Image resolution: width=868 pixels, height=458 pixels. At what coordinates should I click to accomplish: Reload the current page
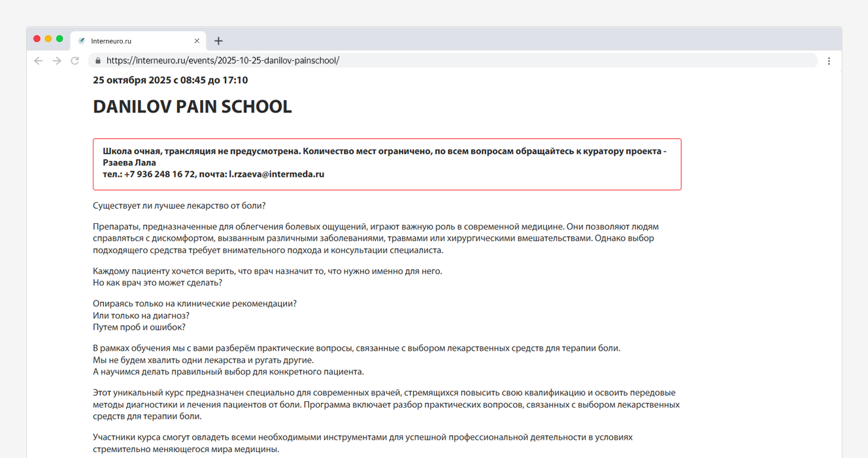pyautogui.click(x=75, y=60)
